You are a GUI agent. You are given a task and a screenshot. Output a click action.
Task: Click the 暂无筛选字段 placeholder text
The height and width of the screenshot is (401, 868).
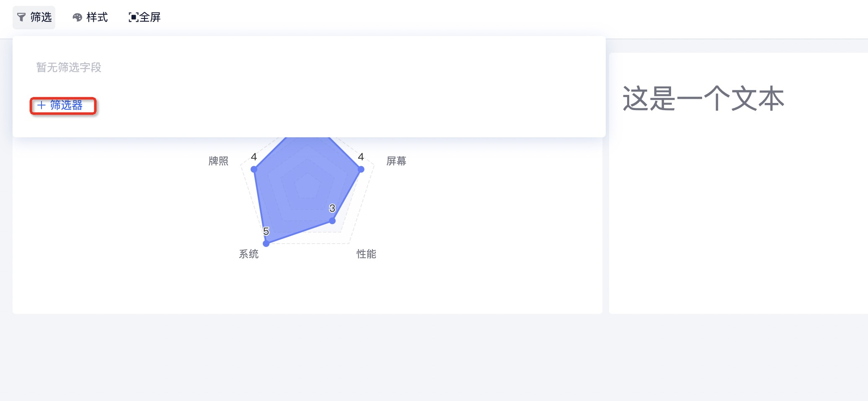tap(69, 67)
